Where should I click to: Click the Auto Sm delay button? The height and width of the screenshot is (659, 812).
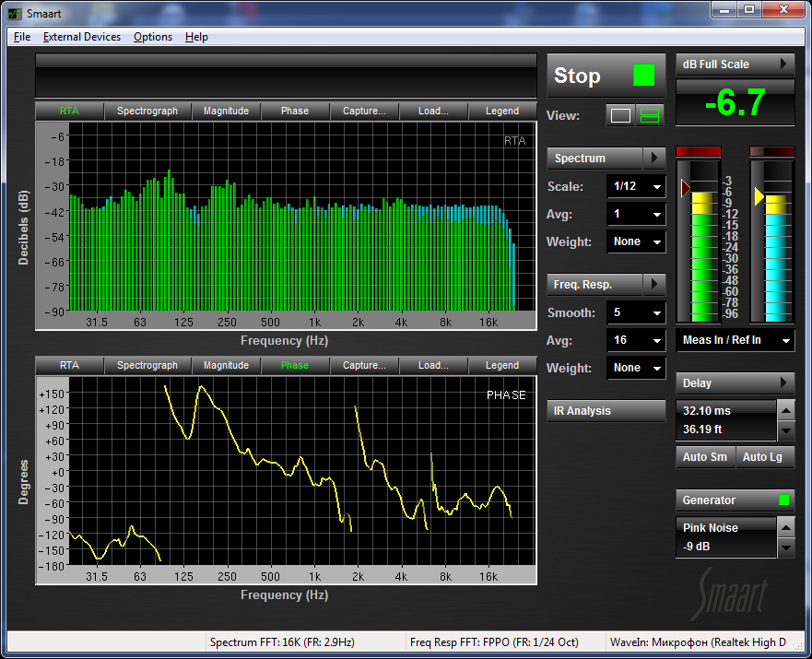704,457
